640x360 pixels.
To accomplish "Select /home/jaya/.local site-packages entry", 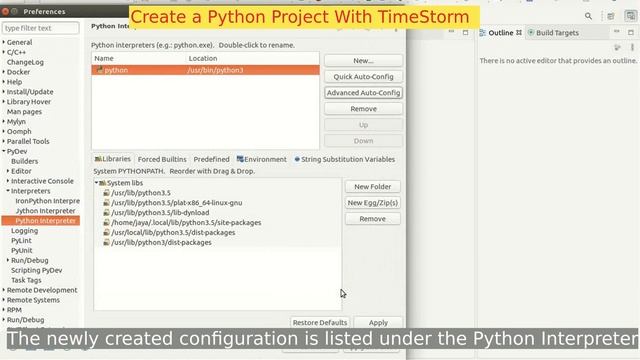I will tap(186, 222).
